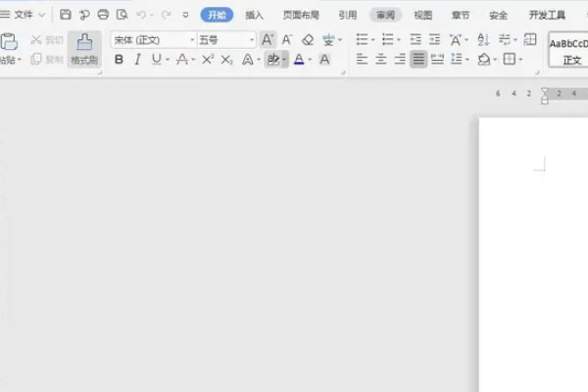Expand the line spacing dropdown arrow
588x392 pixels.
click(x=467, y=60)
